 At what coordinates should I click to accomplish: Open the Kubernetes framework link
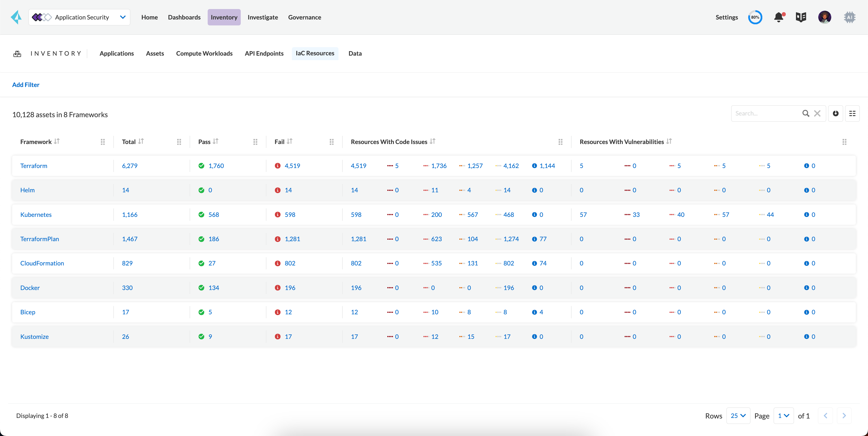(36, 214)
